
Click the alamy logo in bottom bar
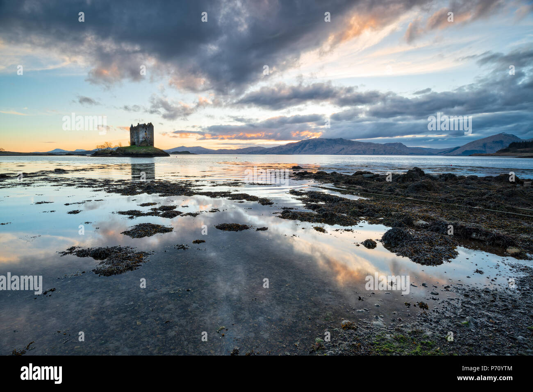coord(41,374)
